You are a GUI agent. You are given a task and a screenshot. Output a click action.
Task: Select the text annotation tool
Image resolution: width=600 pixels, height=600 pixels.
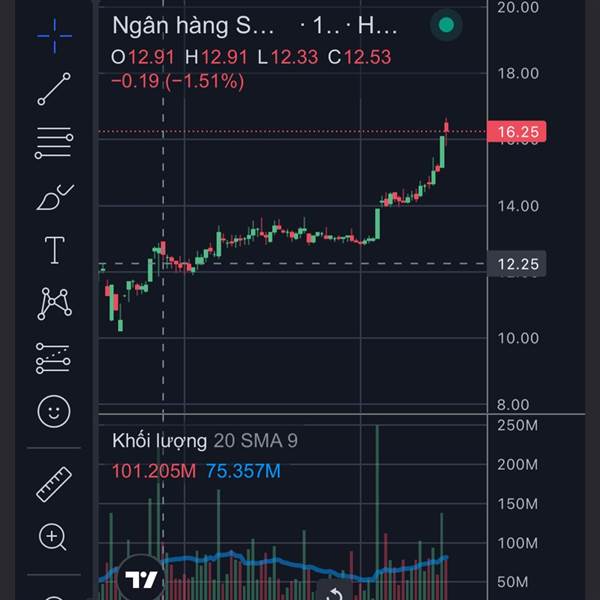click(x=55, y=250)
